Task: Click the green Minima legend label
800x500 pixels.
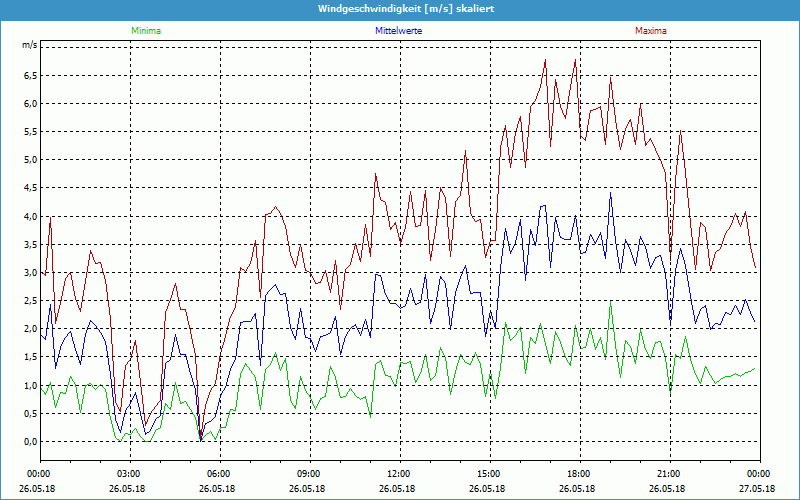Action: (x=145, y=31)
